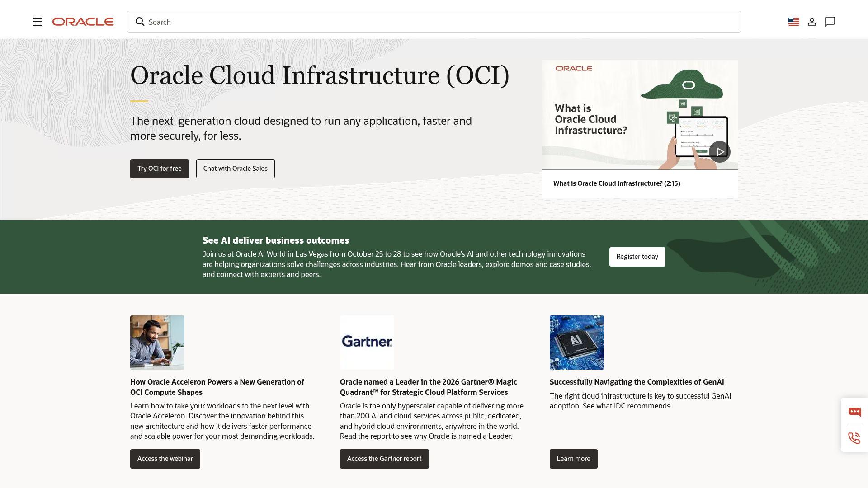Click 'See AI deliver business outcomes' heading
868x488 pixels.
[x=276, y=240]
